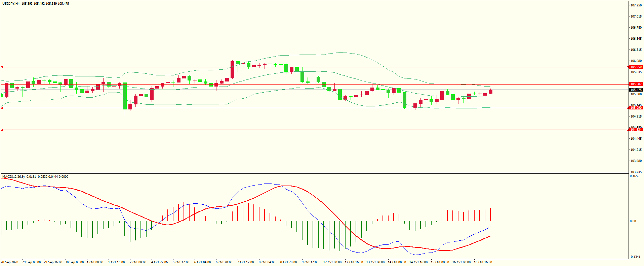644x266 pixels.
Task: Click the last red candle on the chart
Action: click(x=490, y=92)
